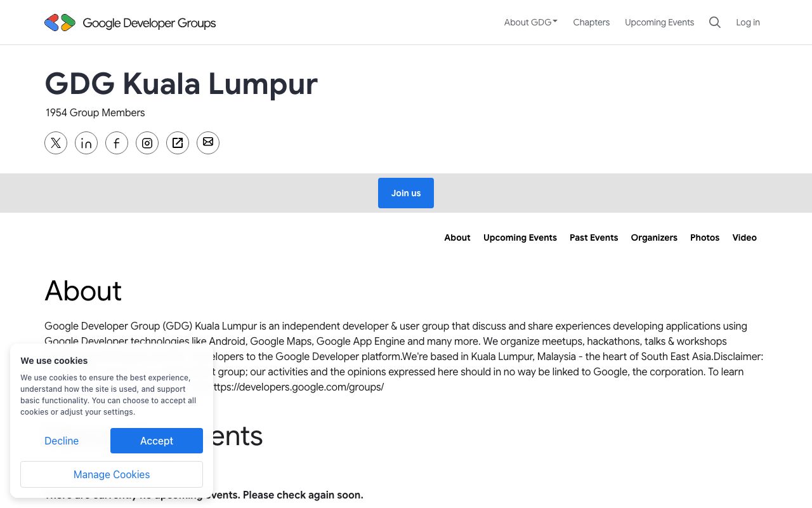Open the LinkedIn social link

point(86,143)
